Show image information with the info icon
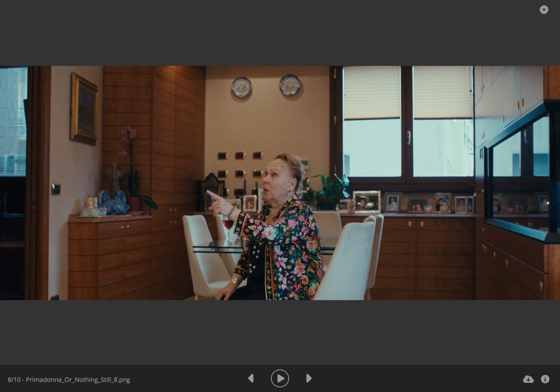 point(545,379)
